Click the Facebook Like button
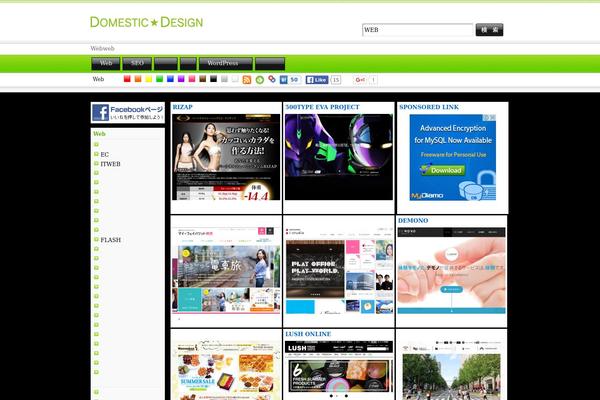This screenshot has height=400, width=600. point(316,80)
